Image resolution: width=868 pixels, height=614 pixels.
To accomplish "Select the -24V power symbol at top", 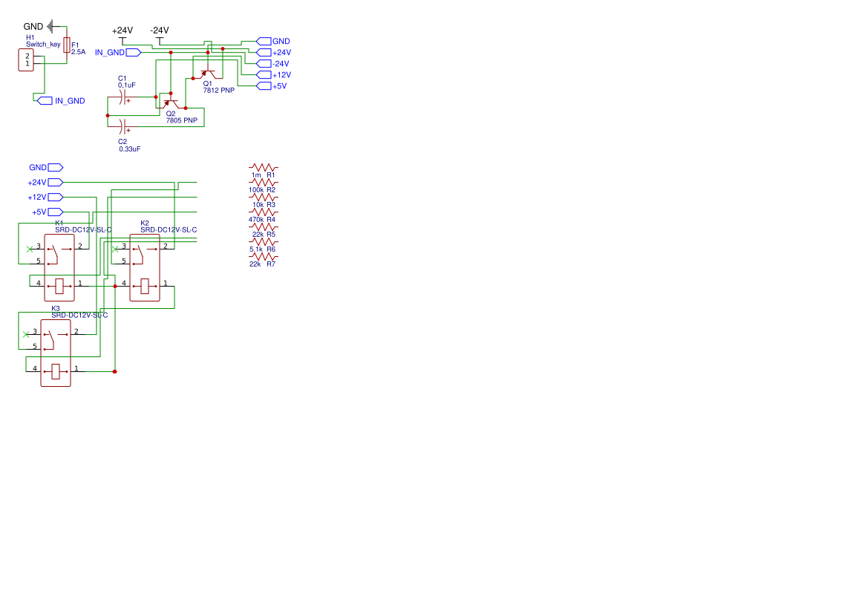I will click(x=160, y=35).
